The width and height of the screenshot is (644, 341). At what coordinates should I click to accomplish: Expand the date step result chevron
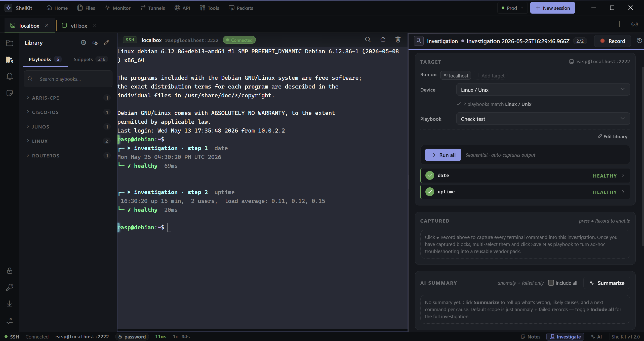tap(623, 176)
